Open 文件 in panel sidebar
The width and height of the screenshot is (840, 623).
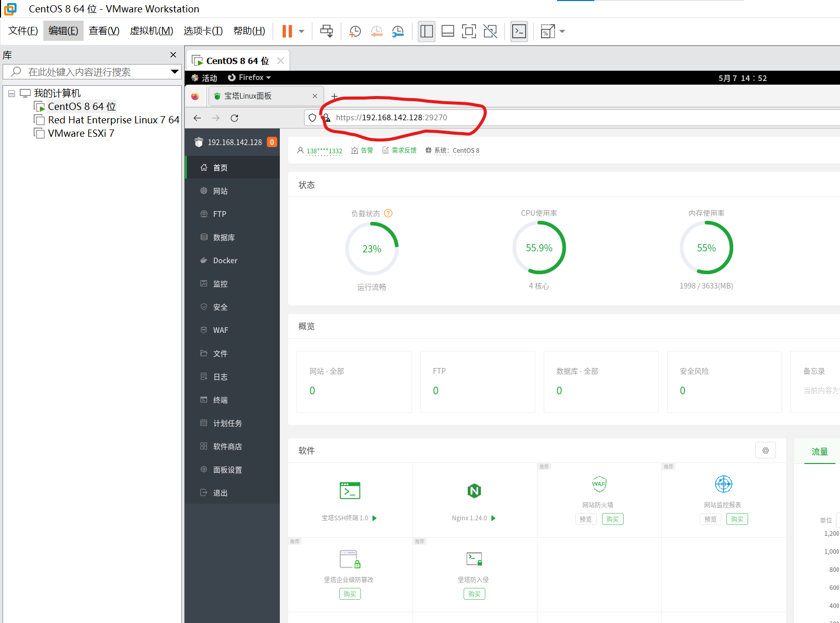[232, 354]
